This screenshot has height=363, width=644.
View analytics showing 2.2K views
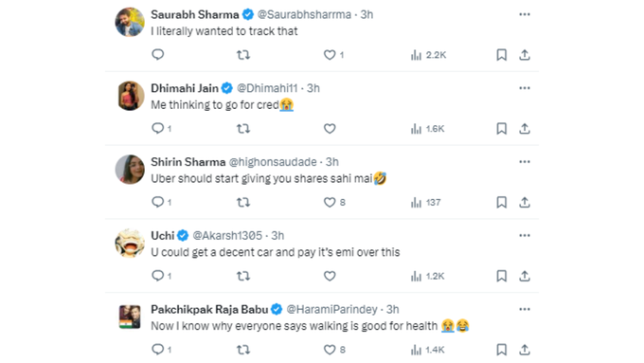coord(428,55)
